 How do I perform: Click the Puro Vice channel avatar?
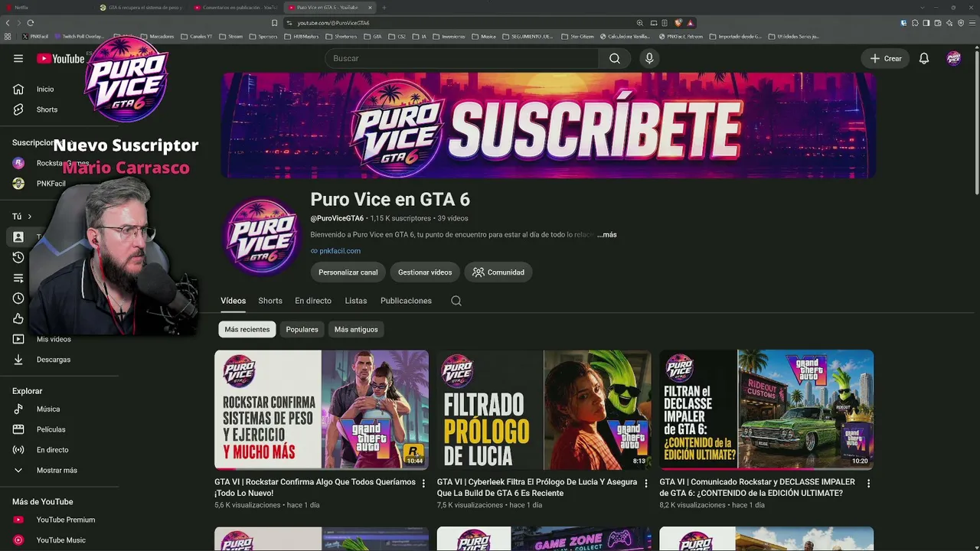coord(260,236)
